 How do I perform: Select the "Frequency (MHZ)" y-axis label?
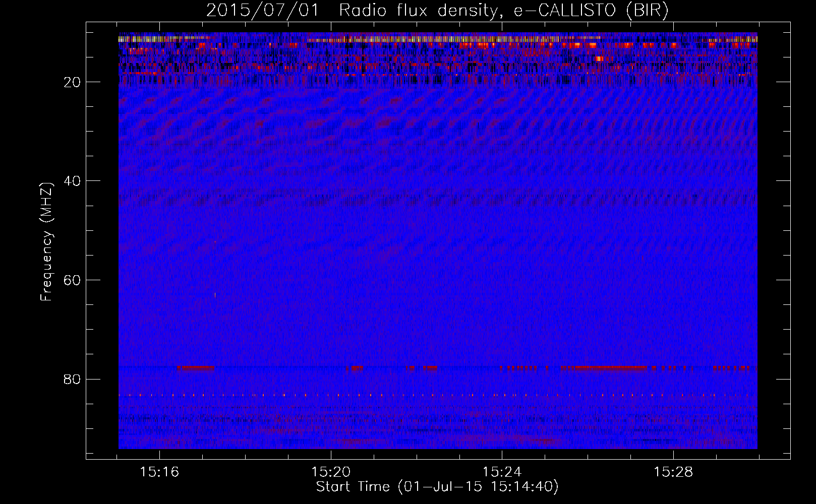click(x=46, y=242)
